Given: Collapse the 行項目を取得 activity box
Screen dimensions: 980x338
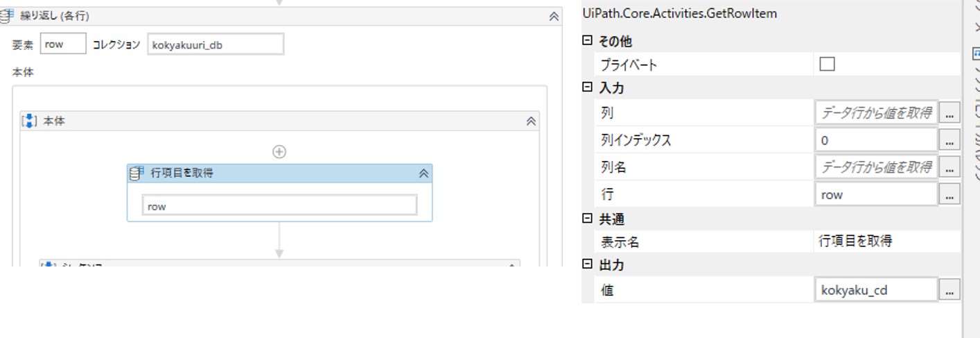Looking at the screenshot, I should 423,174.
